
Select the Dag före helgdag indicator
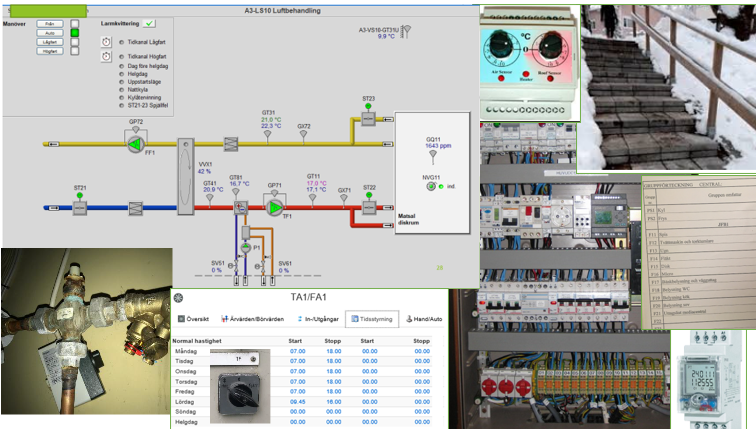[x=122, y=66]
